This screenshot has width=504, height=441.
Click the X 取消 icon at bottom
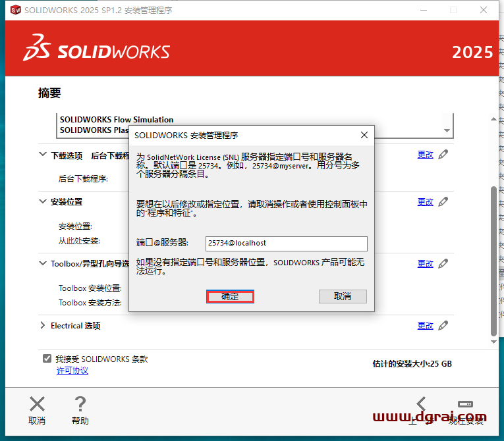(37, 404)
